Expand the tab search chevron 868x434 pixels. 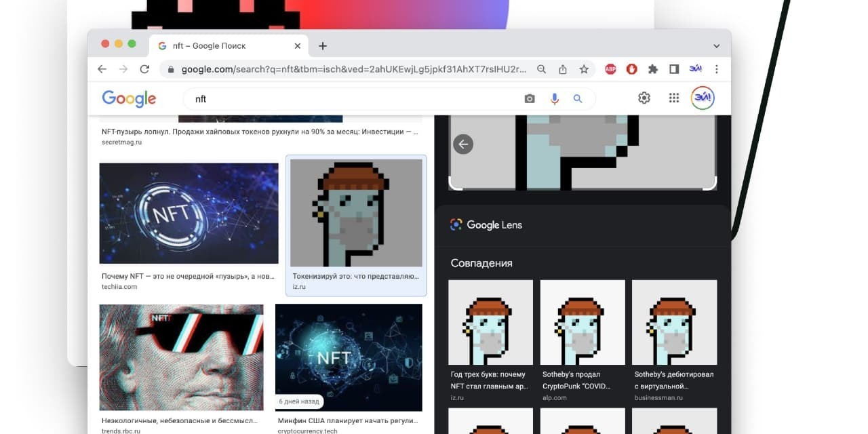point(717,46)
